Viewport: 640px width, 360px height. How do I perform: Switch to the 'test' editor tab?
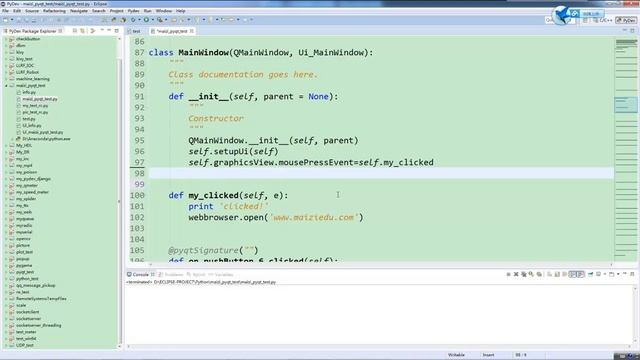point(134,31)
